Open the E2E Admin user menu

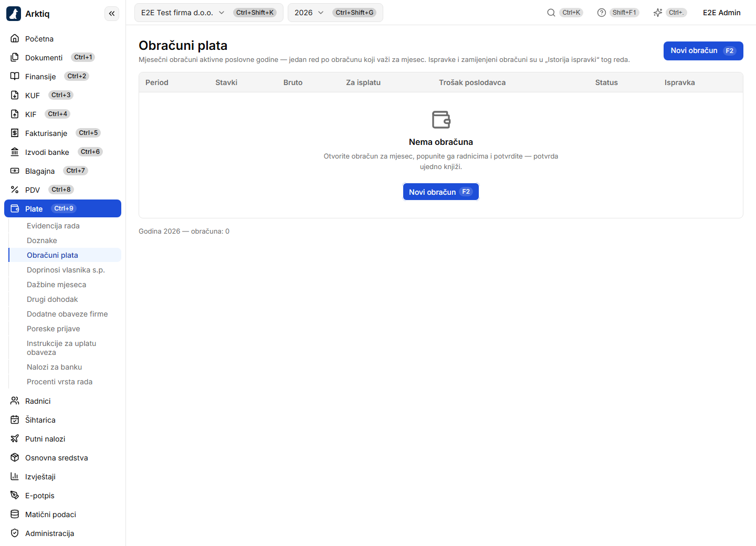[722, 13]
